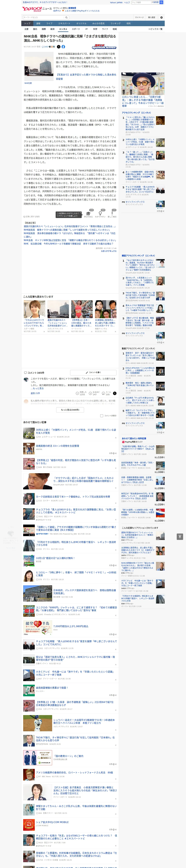
Task: Click the 桜田通 trending search suggestion
Action: tap(155, 2)
